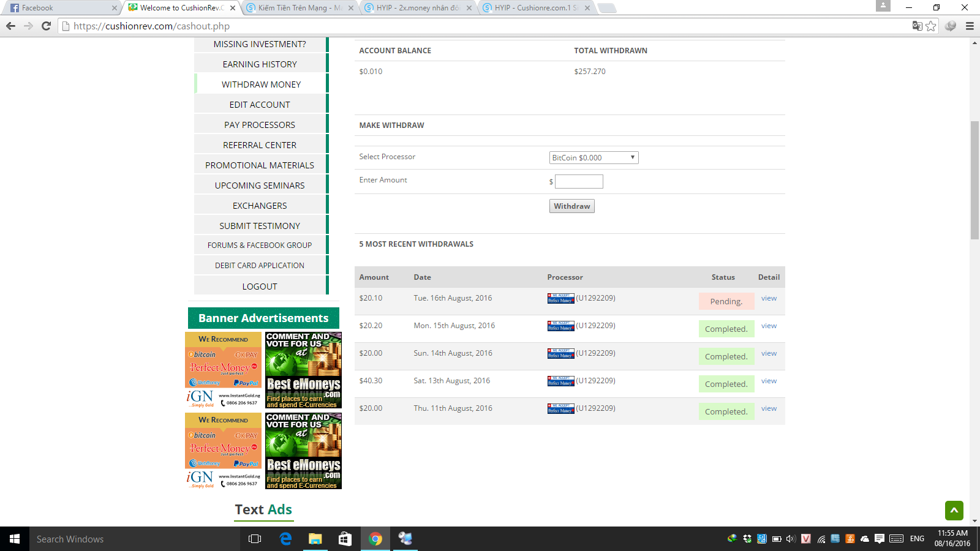This screenshot has width=980, height=551.
Task: Open EARNING HISTORY in the sidebar
Action: point(260,64)
